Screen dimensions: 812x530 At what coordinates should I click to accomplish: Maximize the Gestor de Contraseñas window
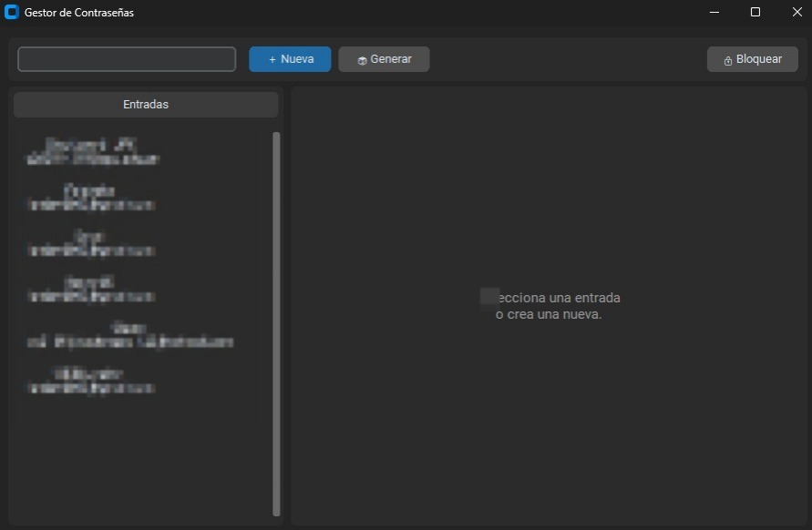point(755,12)
